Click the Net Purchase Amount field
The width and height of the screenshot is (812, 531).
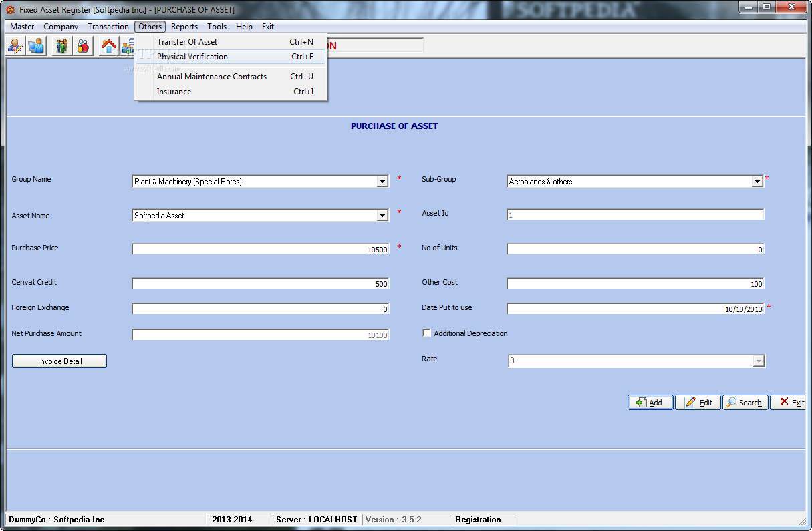pyautogui.click(x=261, y=335)
